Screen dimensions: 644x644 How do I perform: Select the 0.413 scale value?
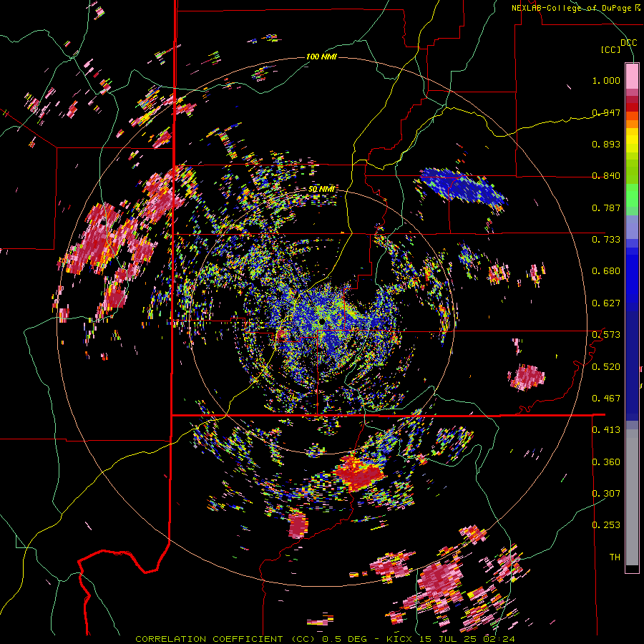point(606,430)
